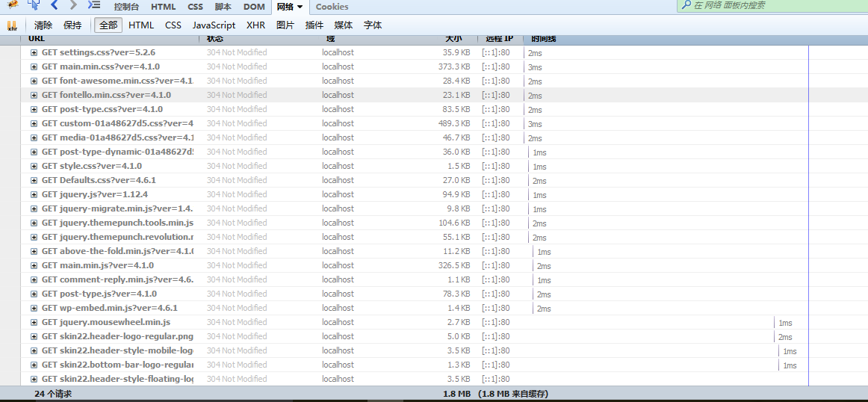Switch to the Cookies tab
This screenshot has height=402, width=868.
click(x=332, y=7)
